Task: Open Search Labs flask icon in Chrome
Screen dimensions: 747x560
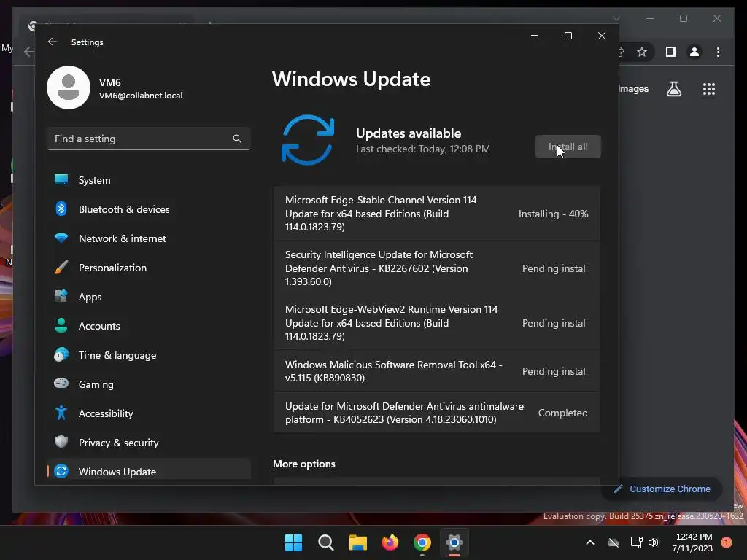Action: (673, 88)
